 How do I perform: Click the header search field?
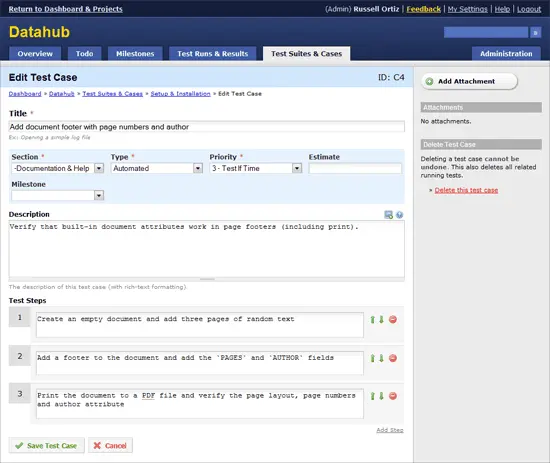[x=486, y=33]
